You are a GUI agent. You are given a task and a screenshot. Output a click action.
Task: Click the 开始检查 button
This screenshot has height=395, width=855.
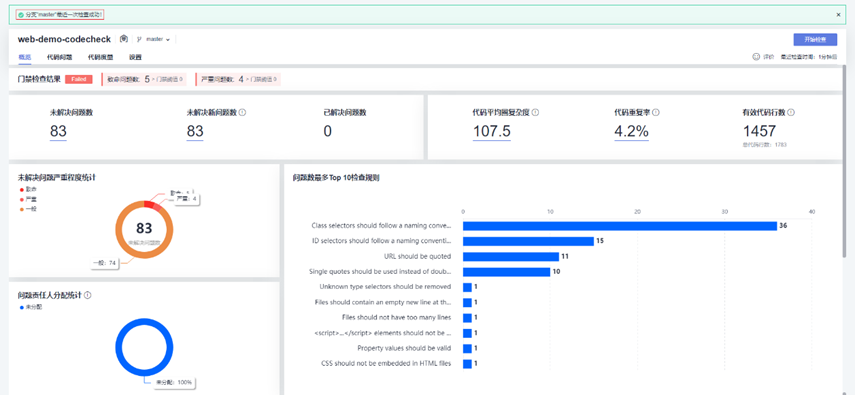[815, 39]
